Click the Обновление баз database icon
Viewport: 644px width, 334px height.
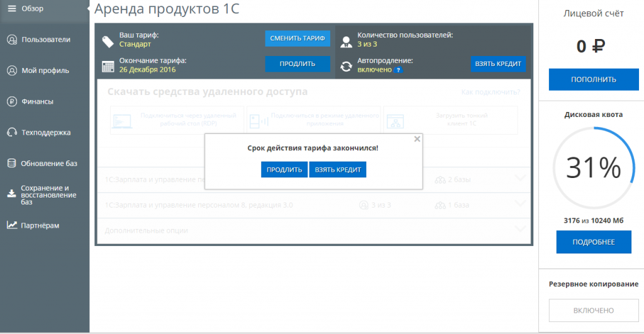coord(11,164)
